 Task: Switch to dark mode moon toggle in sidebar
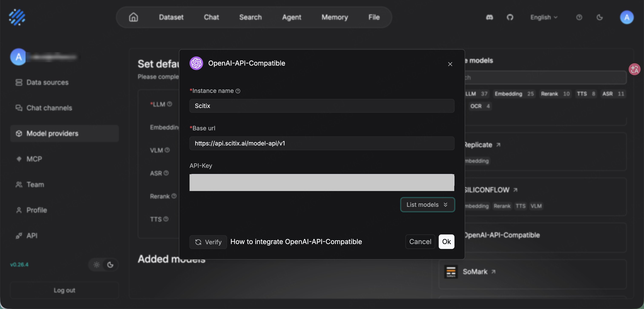[x=110, y=265]
